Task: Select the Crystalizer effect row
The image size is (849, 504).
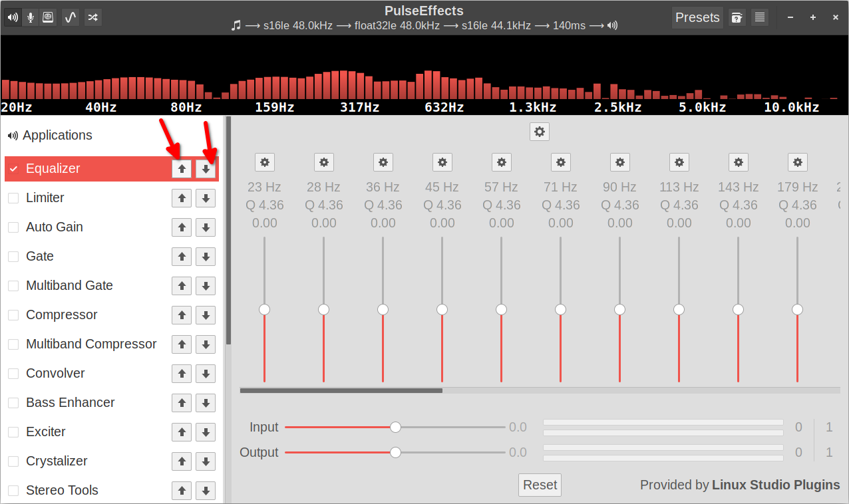Action: click(x=112, y=461)
